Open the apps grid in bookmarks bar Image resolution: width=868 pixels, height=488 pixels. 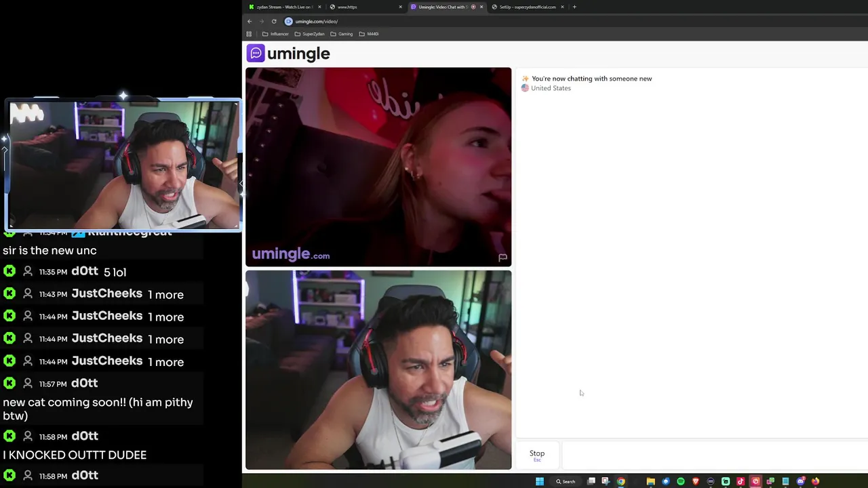pyautogui.click(x=249, y=34)
